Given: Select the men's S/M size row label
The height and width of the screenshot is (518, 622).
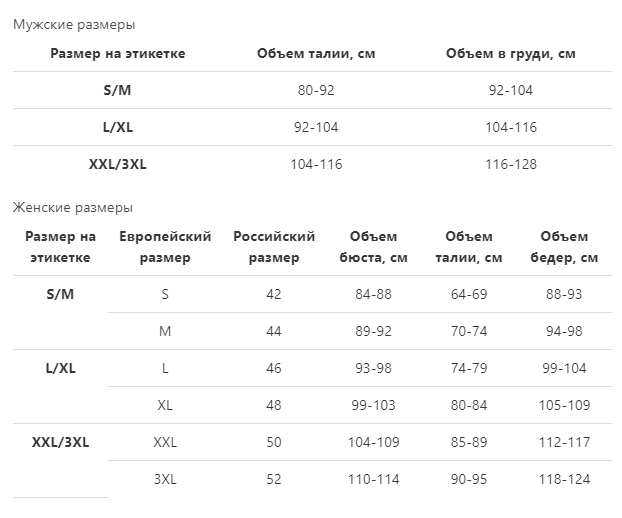Looking at the screenshot, I should [x=117, y=90].
